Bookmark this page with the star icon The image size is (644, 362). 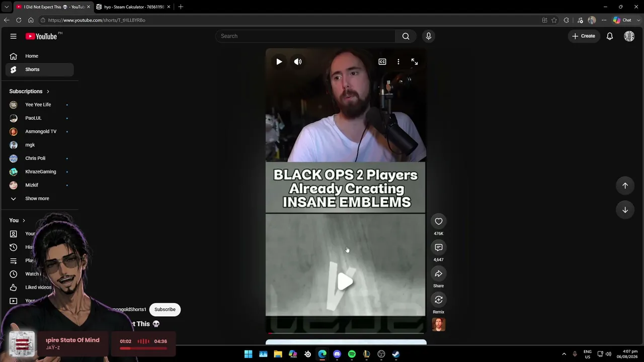point(554,20)
